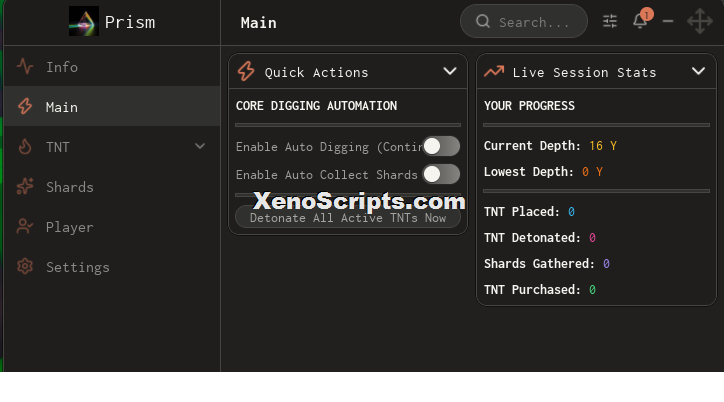Click the TNT Placed stat row
Viewport: 724px width, 402px height.
529,212
